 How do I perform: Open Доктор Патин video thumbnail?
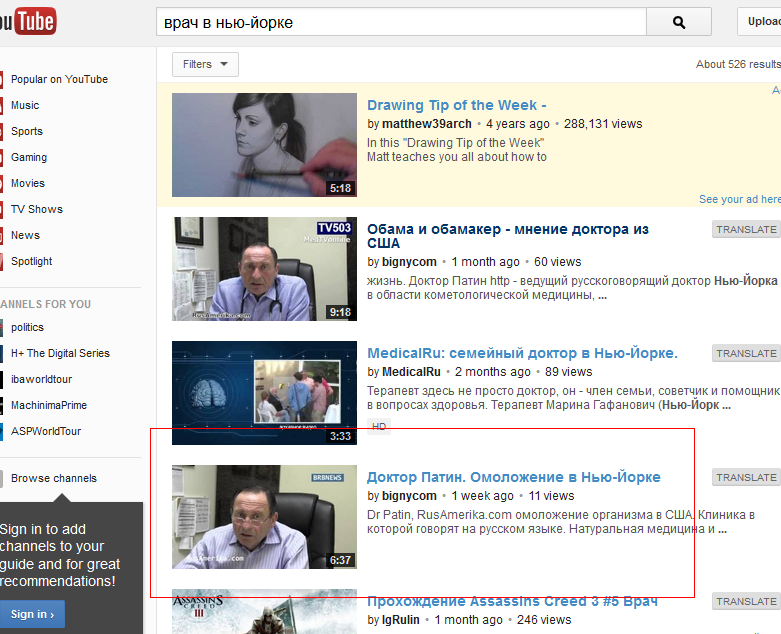264,517
